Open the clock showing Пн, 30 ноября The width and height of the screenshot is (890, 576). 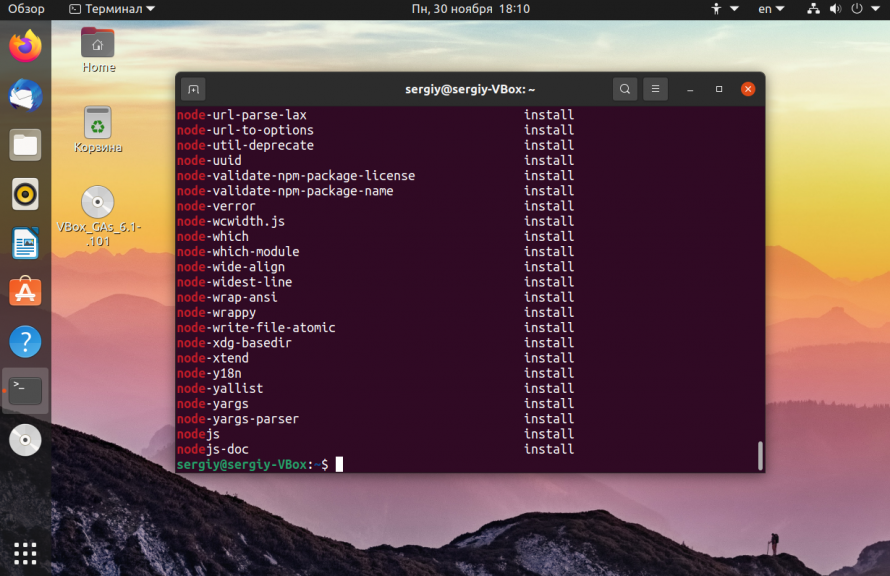click(470, 9)
